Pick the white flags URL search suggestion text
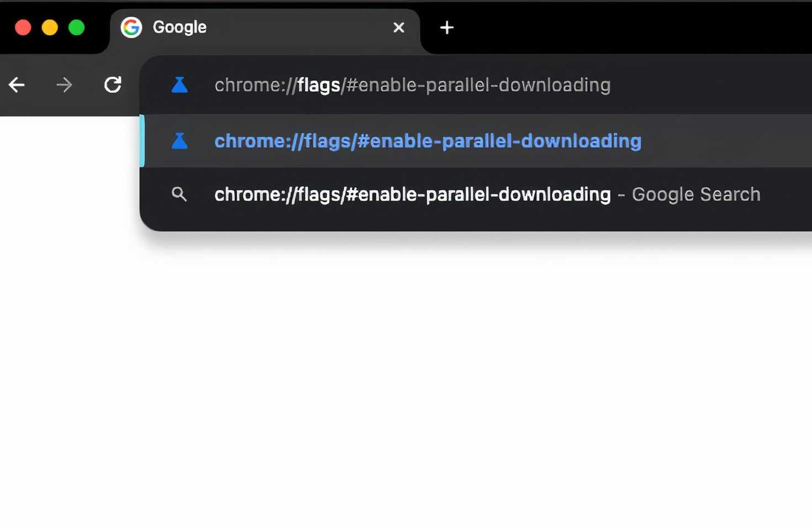Viewport: 812px width, 528px height. [x=413, y=194]
